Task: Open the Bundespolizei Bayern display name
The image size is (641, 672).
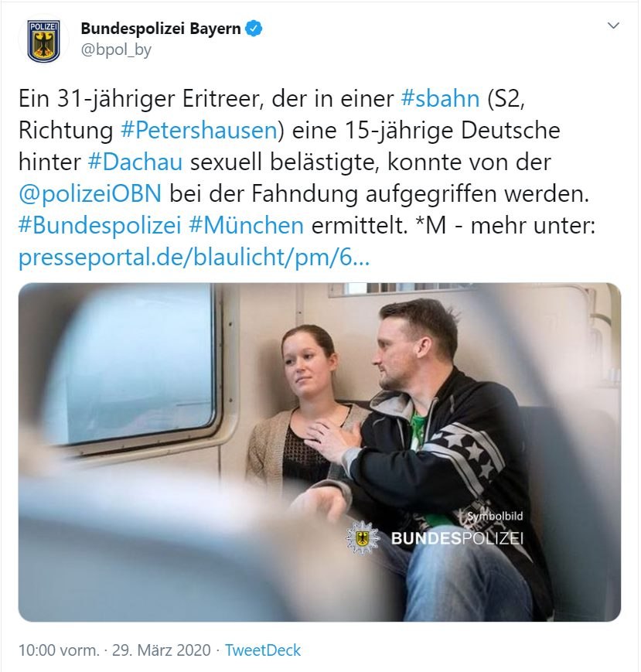Action: point(161,29)
